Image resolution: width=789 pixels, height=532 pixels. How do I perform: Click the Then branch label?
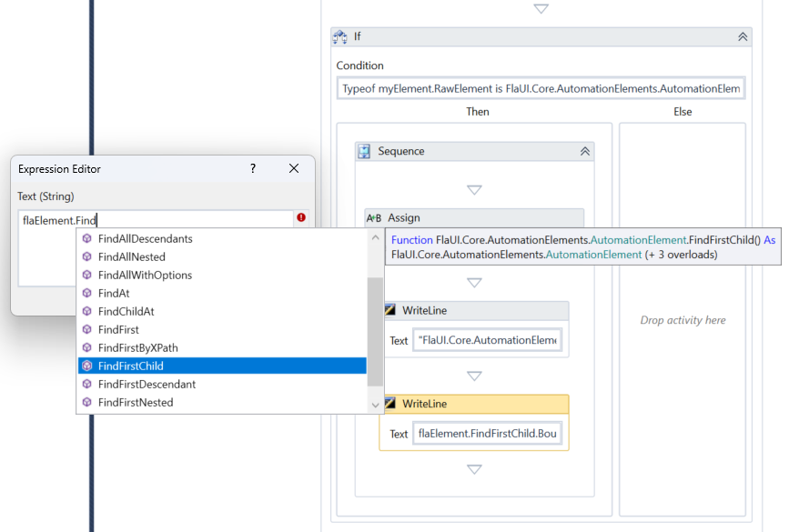tap(478, 112)
